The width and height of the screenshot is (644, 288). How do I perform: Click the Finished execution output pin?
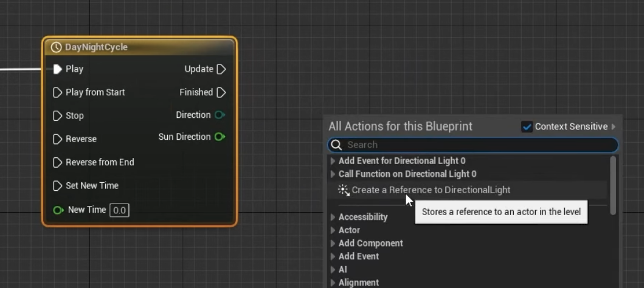(x=221, y=92)
